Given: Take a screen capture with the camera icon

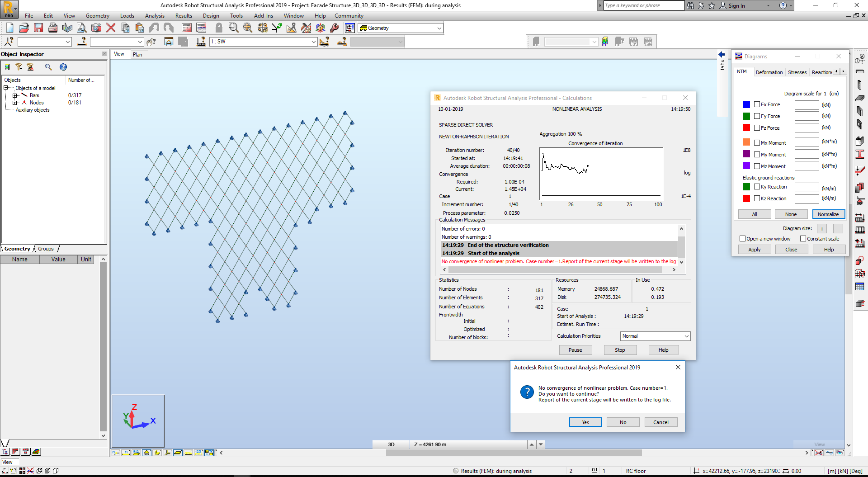Looking at the screenshot, I should (96, 28).
